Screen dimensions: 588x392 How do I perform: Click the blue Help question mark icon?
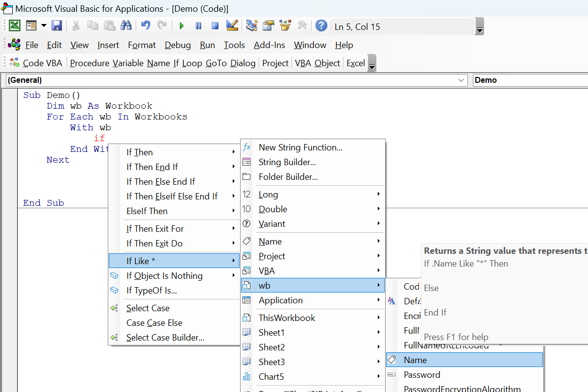[321, 26]
